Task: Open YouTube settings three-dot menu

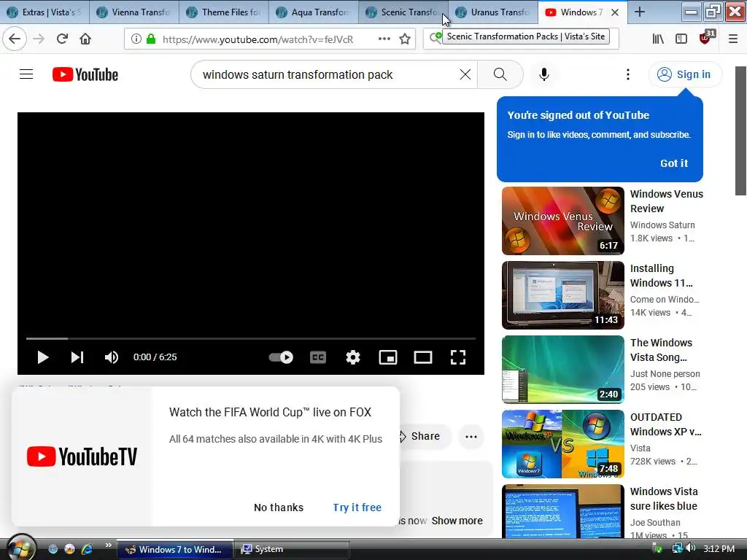Action: (628, 74)
